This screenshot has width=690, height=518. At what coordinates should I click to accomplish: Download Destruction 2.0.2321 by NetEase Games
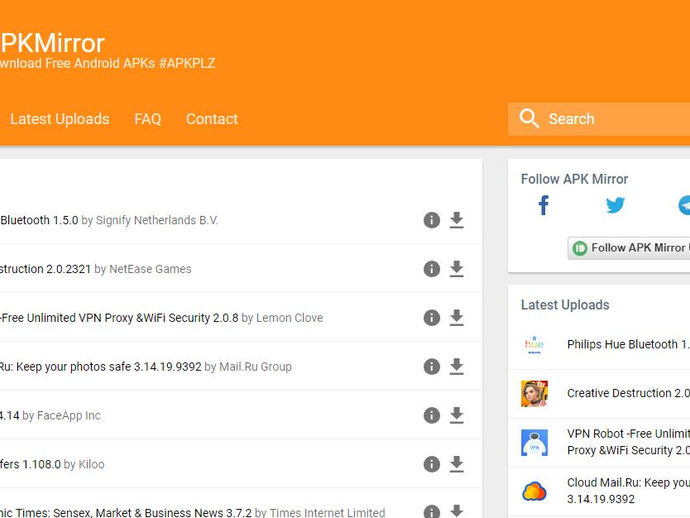click(456, 268)
